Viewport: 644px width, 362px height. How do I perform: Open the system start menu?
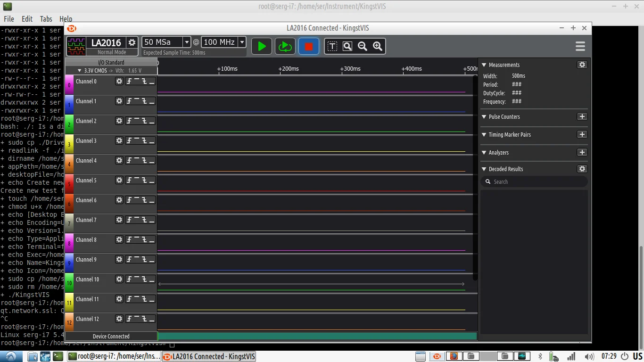point(11,356)
